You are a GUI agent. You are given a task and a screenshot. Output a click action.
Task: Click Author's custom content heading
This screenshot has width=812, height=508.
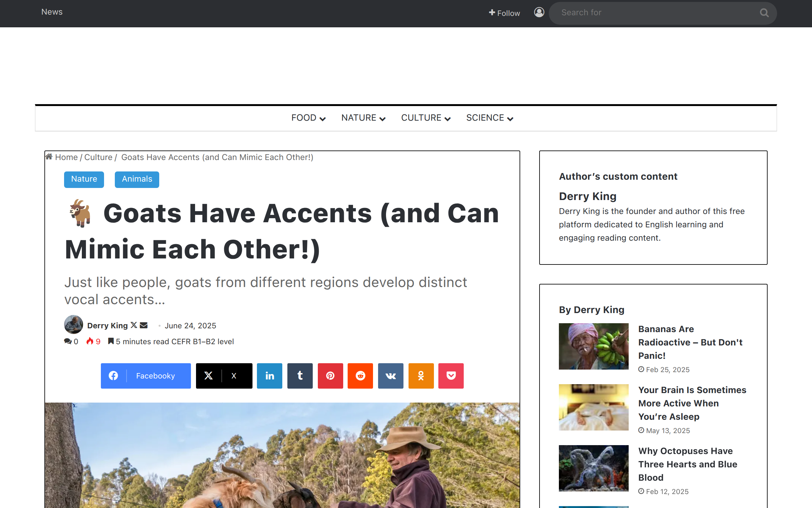[x=618, y=177]
